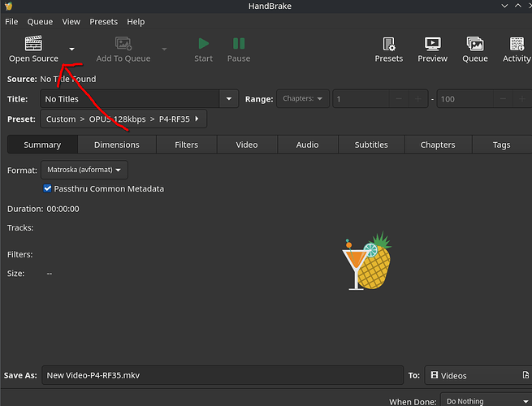Click the Duration value 00:00:00

(63, 209)
